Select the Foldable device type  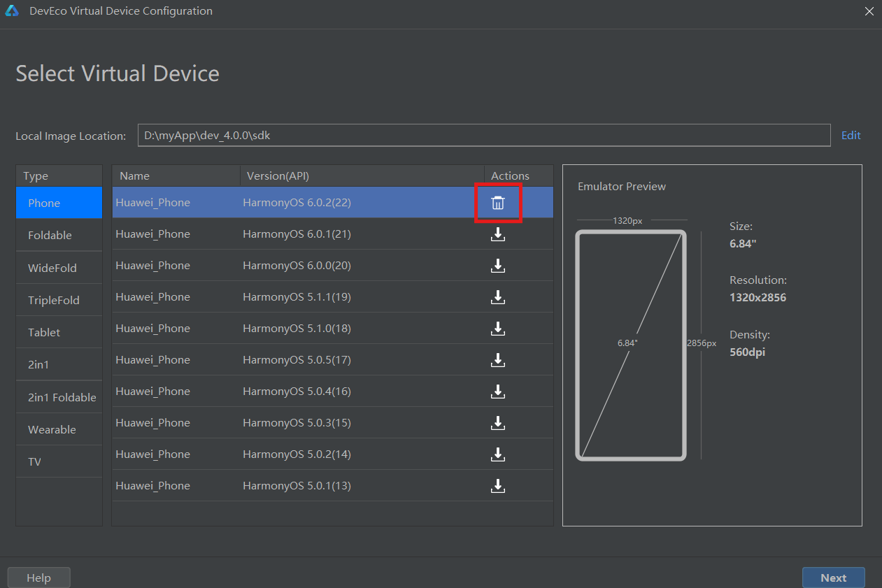point(59,235)
